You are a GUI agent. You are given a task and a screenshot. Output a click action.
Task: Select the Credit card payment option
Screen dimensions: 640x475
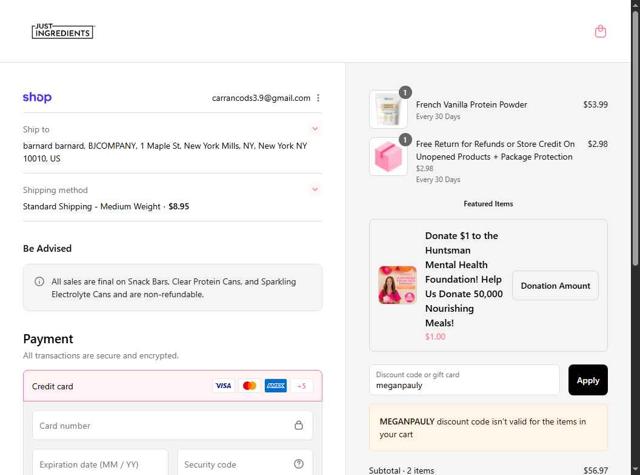coord(173,386)
